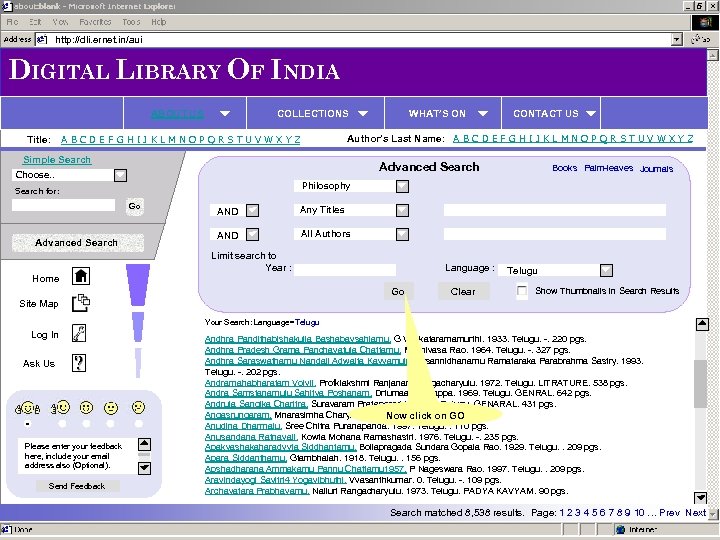Click results list scroll down arrow

pyautogui.click(x=701, y=497)
